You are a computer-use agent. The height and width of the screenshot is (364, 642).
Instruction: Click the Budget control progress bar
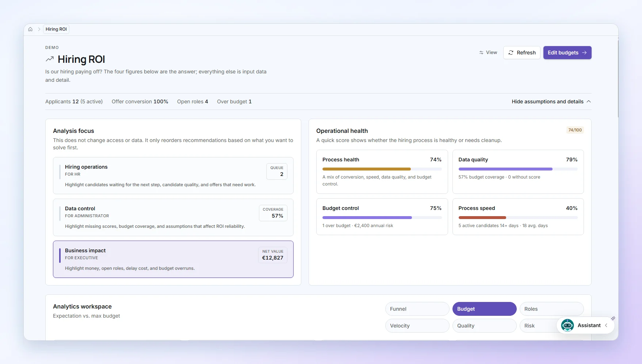coord(382,218)
